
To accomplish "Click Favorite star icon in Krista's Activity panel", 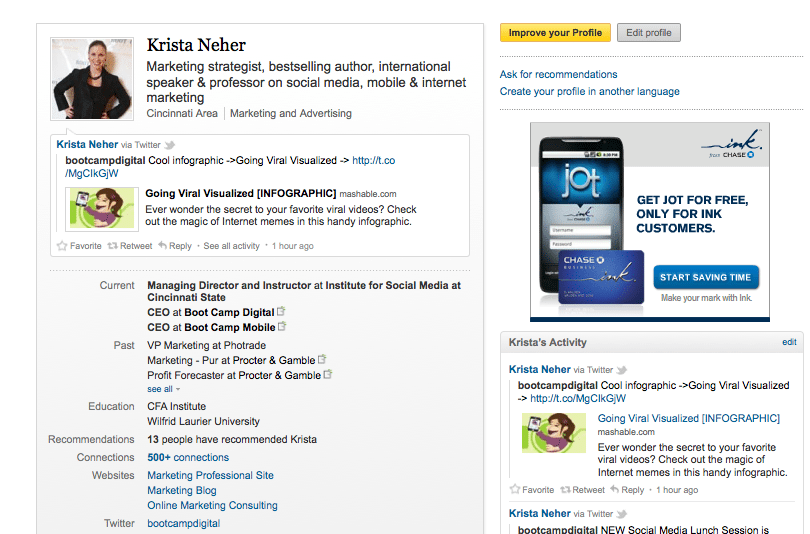I will click(515, 489).
